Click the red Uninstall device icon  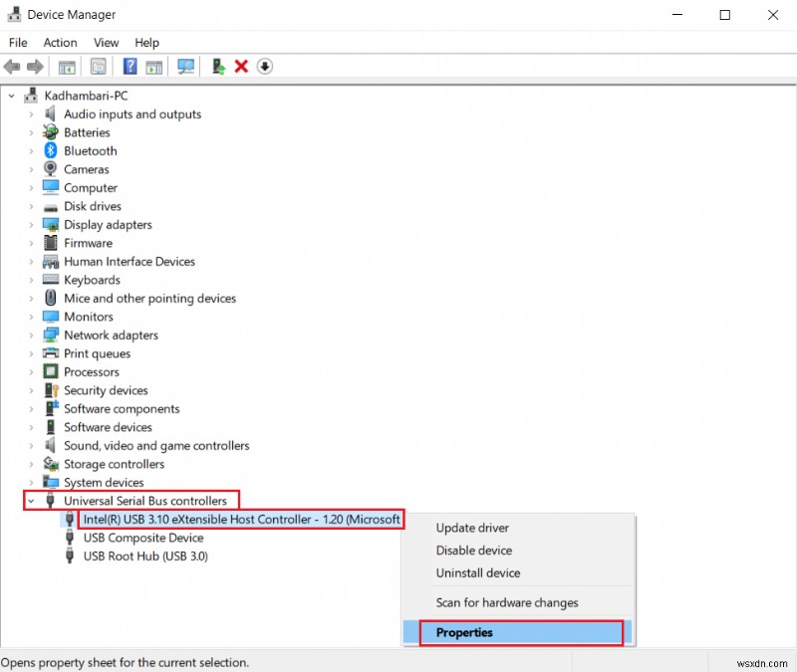click(241, 67)
